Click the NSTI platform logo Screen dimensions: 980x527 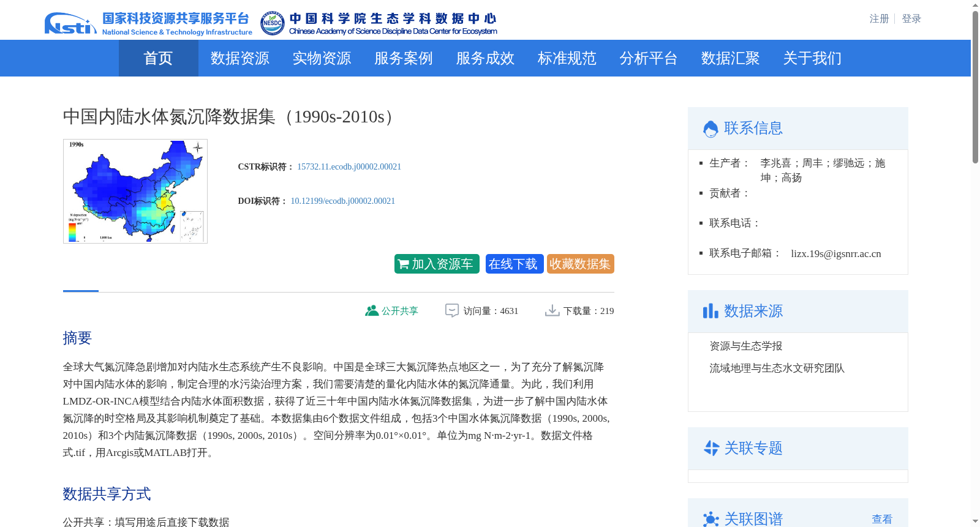[148, 23]
